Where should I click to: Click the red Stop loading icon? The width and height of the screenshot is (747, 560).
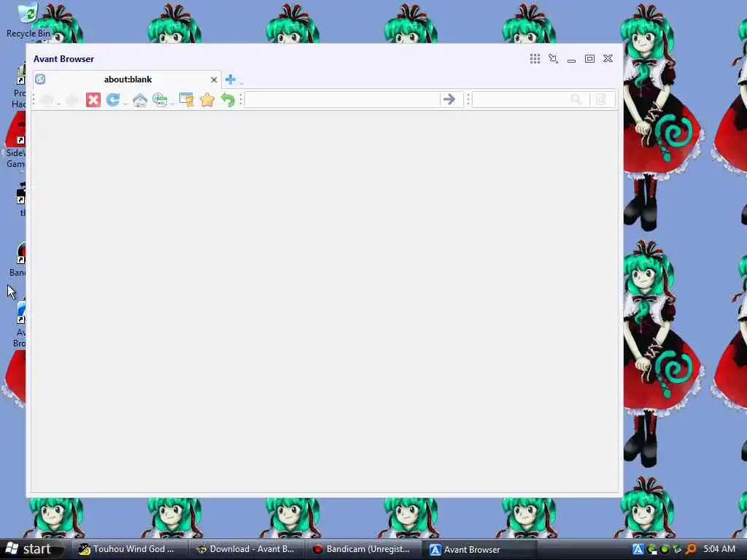click(93, 100)
